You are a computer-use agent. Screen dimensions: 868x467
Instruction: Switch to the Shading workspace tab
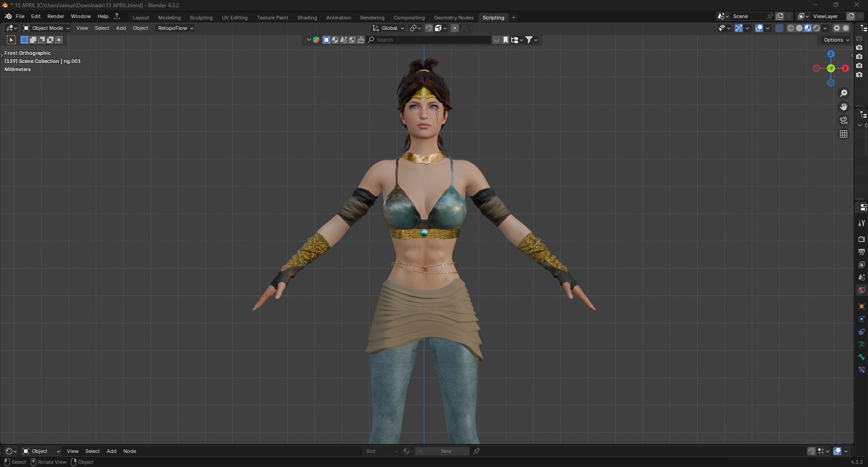[x=307, y=18]
